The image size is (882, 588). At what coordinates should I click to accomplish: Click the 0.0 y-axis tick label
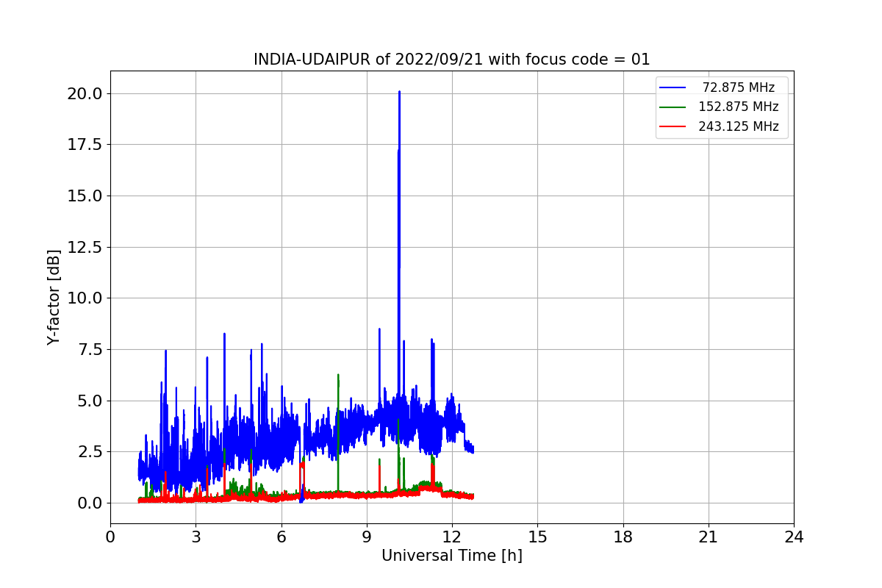tap(91, 503)
